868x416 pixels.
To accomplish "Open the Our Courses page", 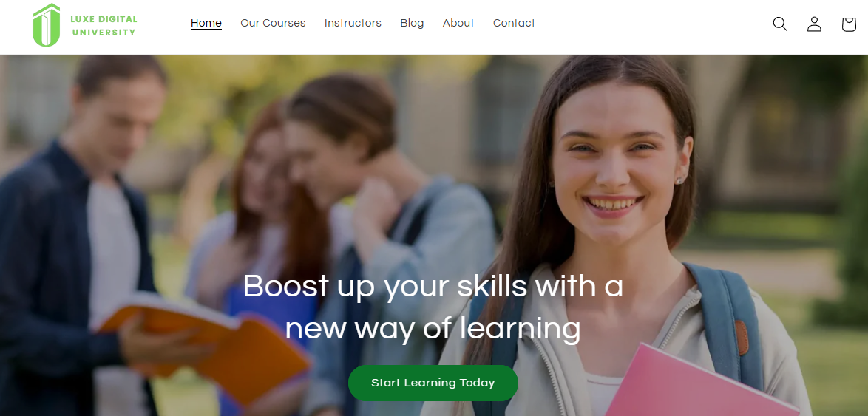I will [273, 23].
